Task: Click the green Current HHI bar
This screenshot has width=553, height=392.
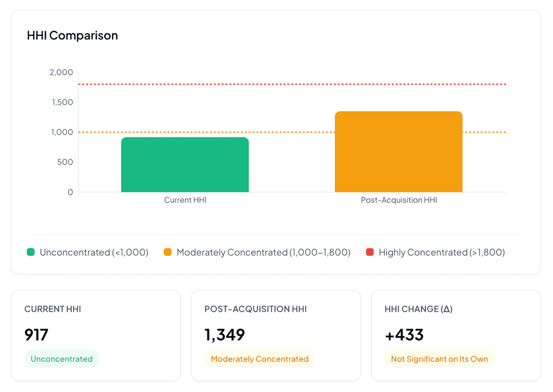Action: [x=184, y=164]
